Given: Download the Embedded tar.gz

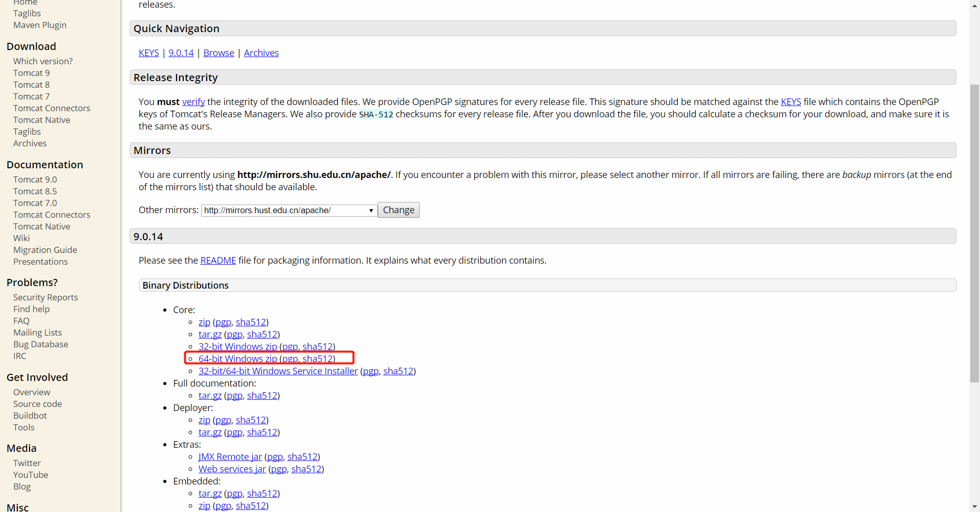Looking at the screenshot, I should 210,494.
